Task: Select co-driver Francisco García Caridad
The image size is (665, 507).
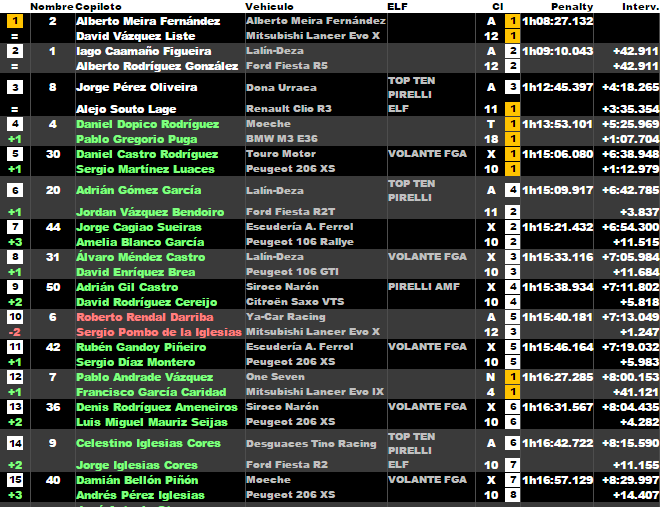Action: tap(151, 392)
